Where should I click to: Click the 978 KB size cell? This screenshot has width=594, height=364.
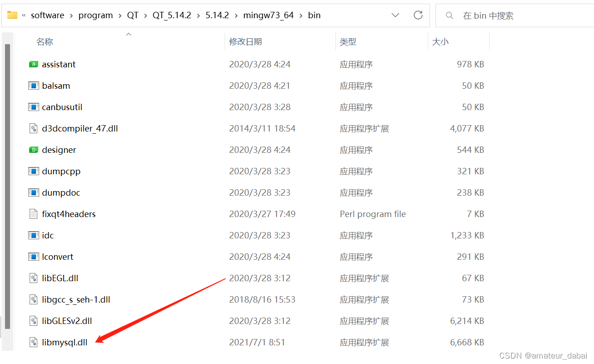click(x=471, y=64)
